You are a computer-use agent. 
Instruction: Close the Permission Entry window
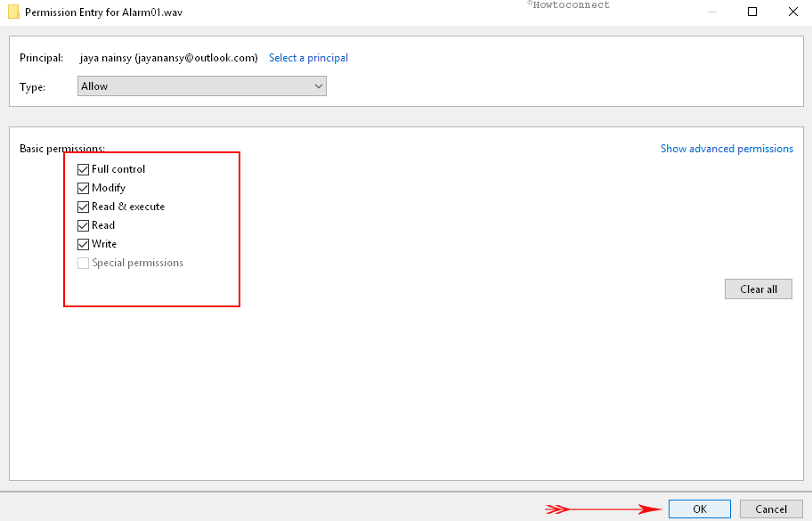click(792, 12)
